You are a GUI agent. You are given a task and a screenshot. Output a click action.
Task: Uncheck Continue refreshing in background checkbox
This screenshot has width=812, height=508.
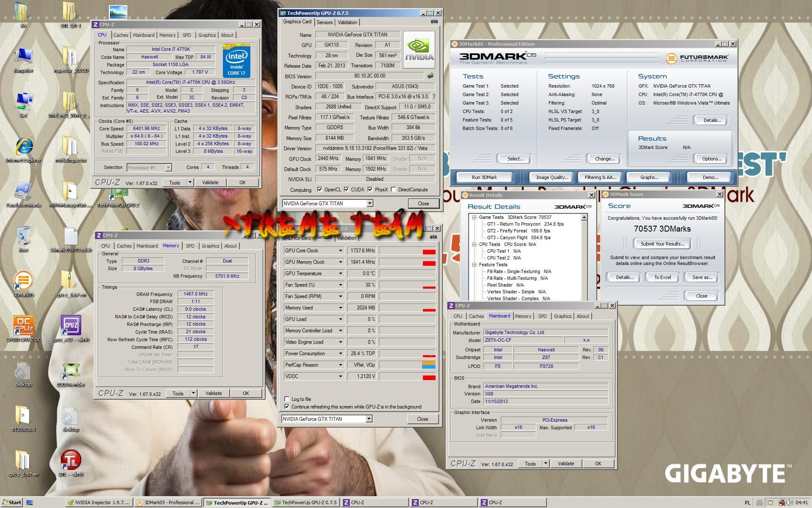pos(287,407)
